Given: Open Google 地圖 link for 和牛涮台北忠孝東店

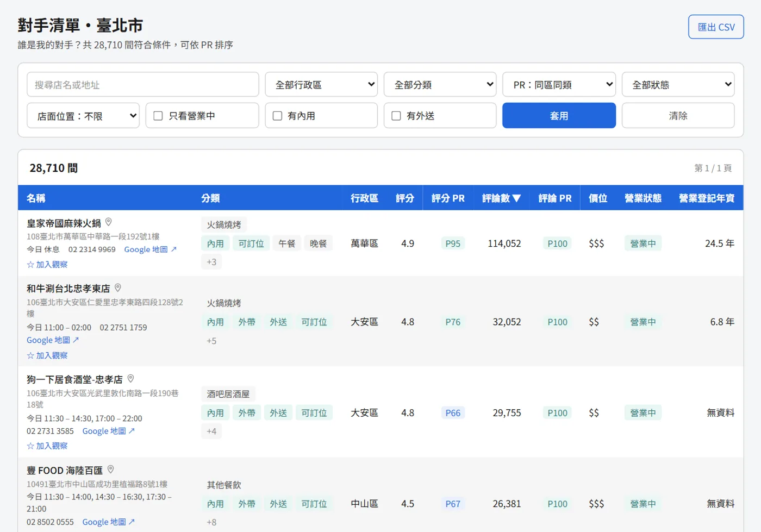Looking at the screenshot, I should tap(53, 340).
